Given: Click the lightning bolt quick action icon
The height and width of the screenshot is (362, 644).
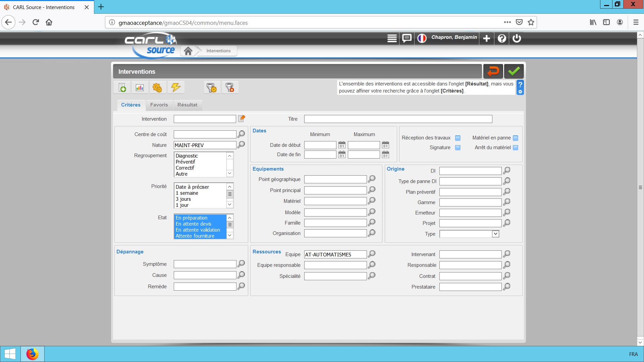Looking at the screenshot, I should coord(176,87).
